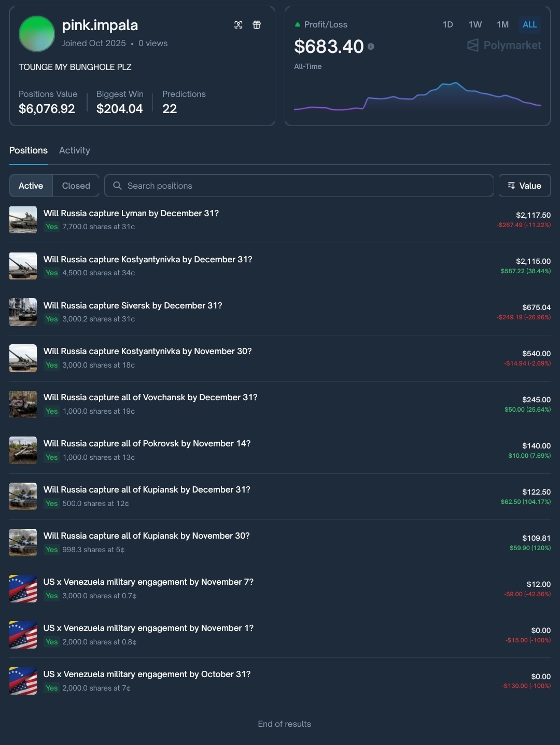Screen dimensions: 560x745
Task: Open Kostyantynivka by December 31 thumbnail
Action: click(x=23, y=266)
